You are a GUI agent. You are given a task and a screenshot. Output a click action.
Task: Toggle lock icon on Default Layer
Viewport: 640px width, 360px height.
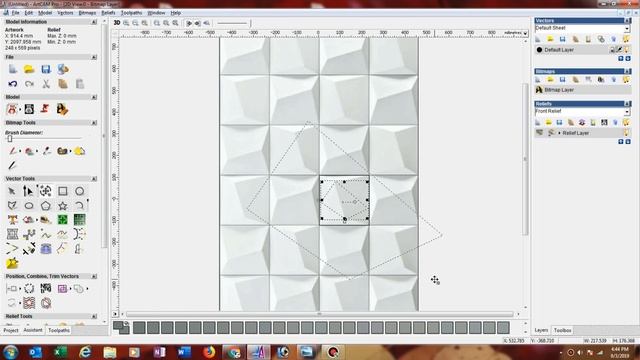[612, 50]
